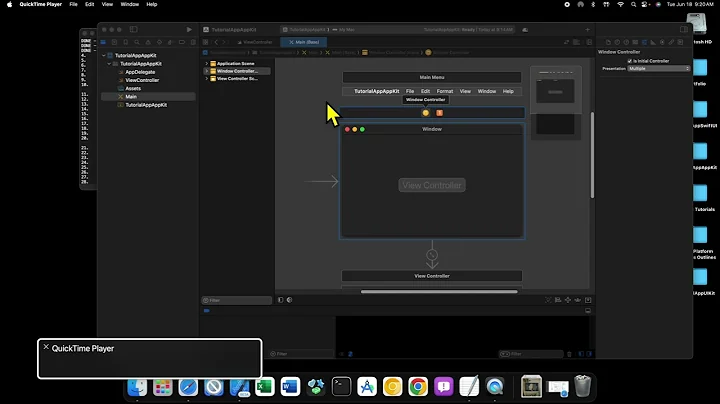Viewport: 720px width, 404px height.
Task: Open Spotlight search in the menu bar
Action: (x=633, y=4)
